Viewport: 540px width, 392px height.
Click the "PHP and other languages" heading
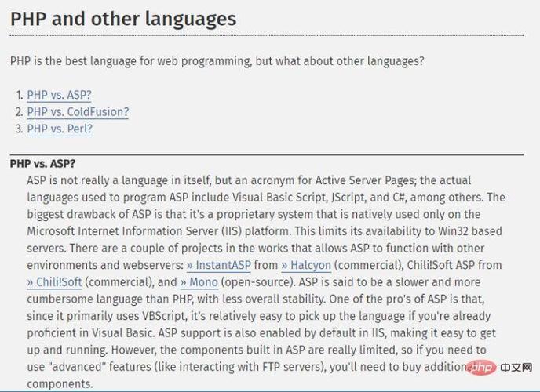coord(123,19)
